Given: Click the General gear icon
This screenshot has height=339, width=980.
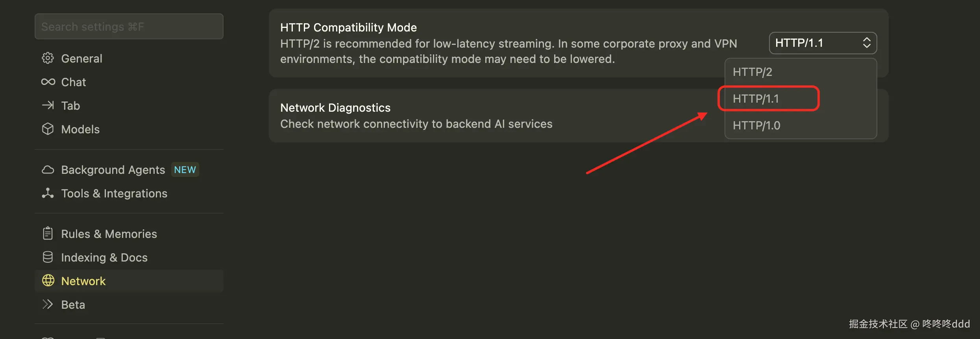Looking at the screenshot, I should [48, 58].
